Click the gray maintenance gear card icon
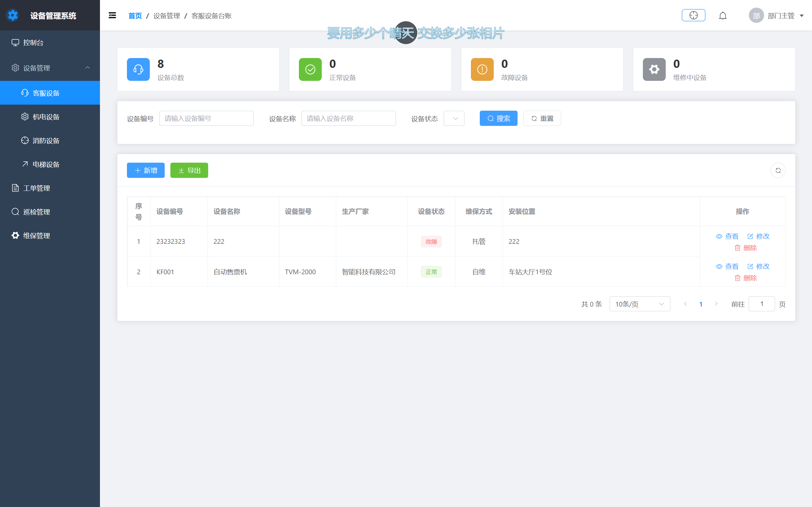This screenshot has height=507, width=812. coord(654,69)
